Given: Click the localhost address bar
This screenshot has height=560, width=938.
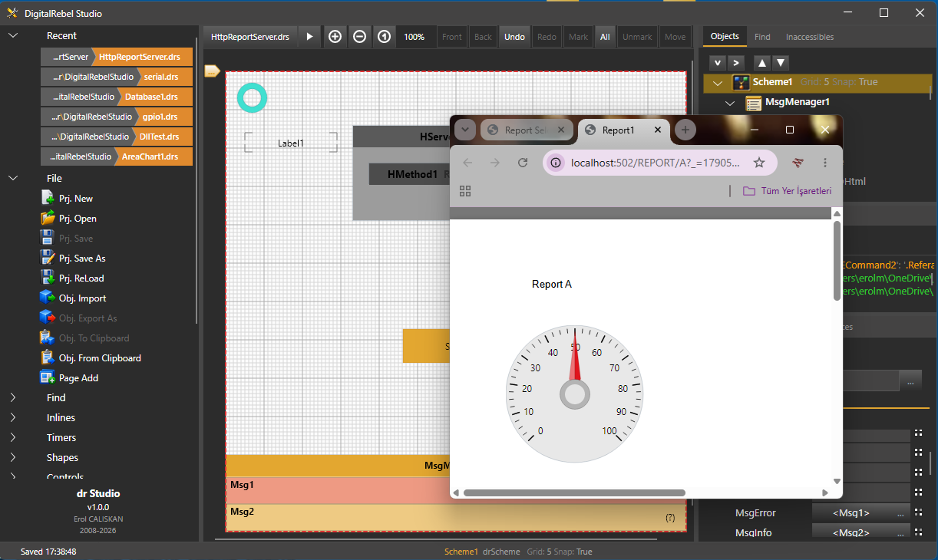Looking at the screenshot, I should (660, 163).
